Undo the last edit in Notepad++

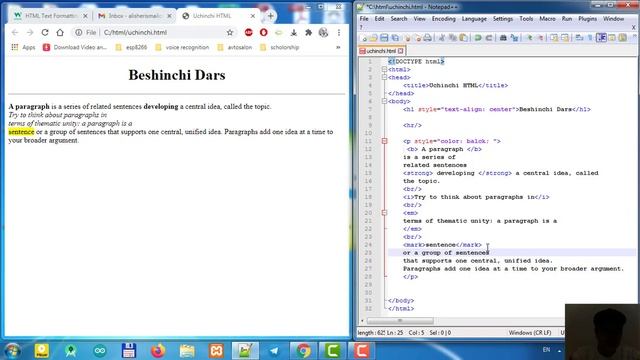[478, 38]
